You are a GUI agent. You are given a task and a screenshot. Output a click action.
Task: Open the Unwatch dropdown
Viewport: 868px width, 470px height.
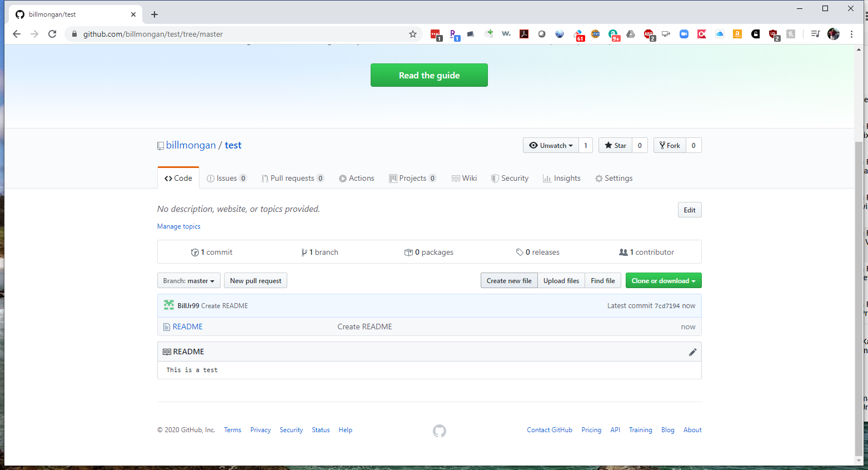coord(551,145)
